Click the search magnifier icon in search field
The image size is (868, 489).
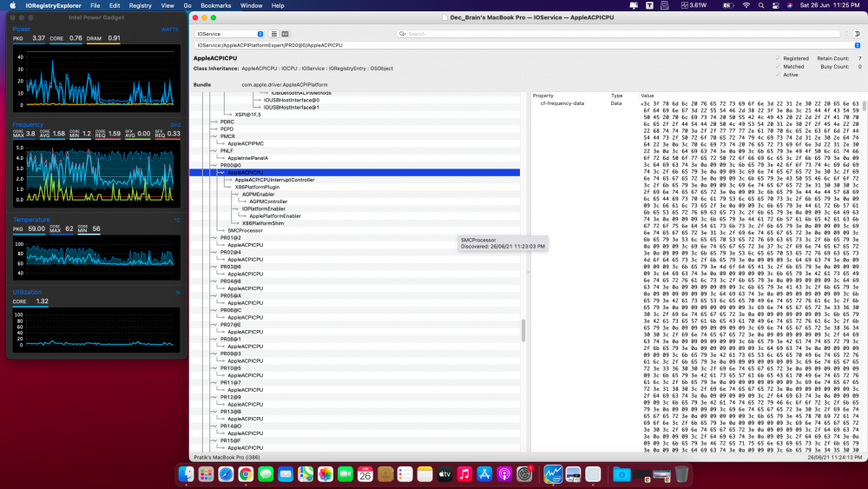point(403,34)
